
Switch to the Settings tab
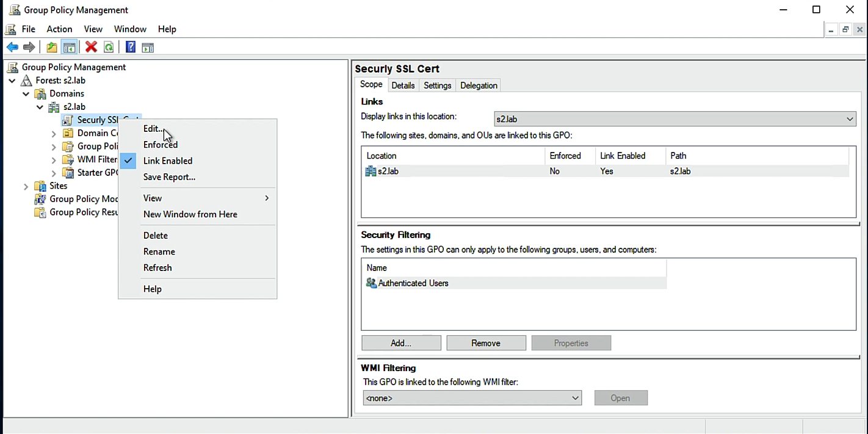coord(437,85)
